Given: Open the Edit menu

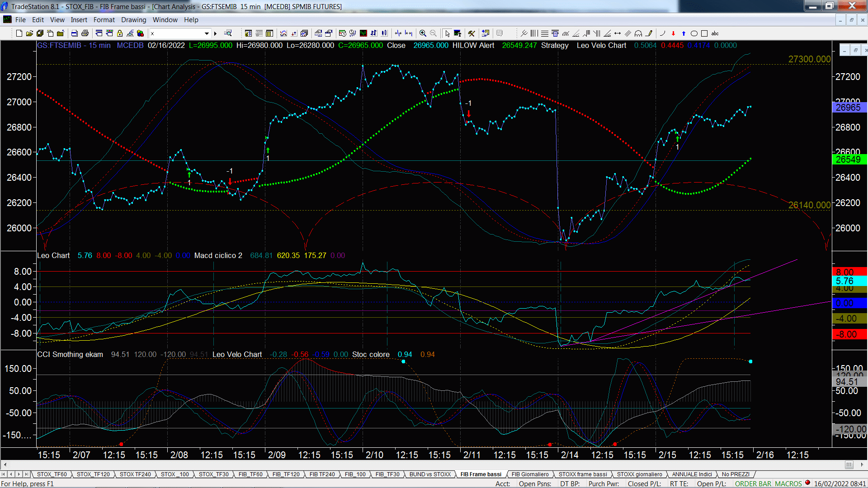Looking at the screenshot, I should [x=38, y=20].
